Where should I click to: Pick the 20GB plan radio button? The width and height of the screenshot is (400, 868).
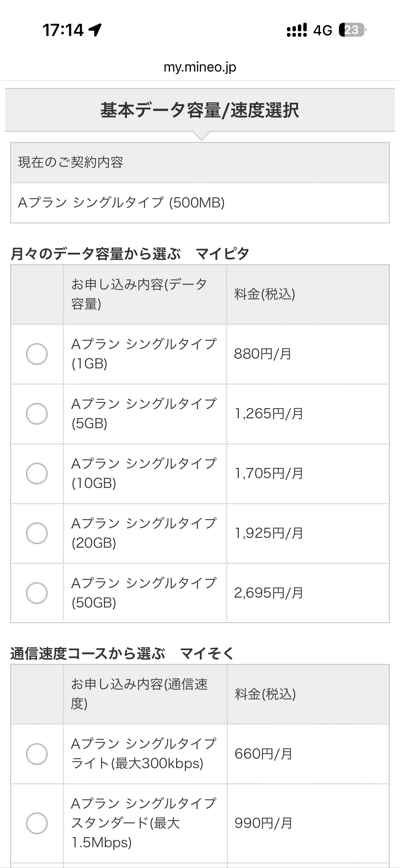(37, 533)
